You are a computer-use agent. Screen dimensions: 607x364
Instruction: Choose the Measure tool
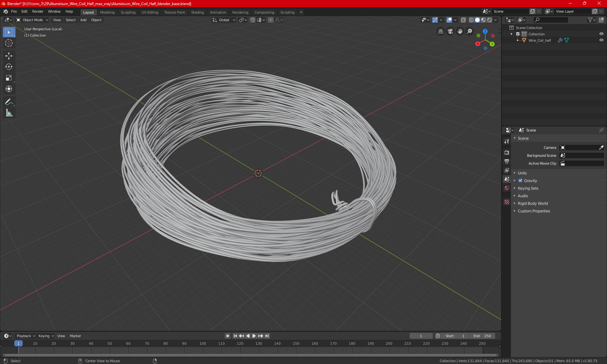(9, 113)
